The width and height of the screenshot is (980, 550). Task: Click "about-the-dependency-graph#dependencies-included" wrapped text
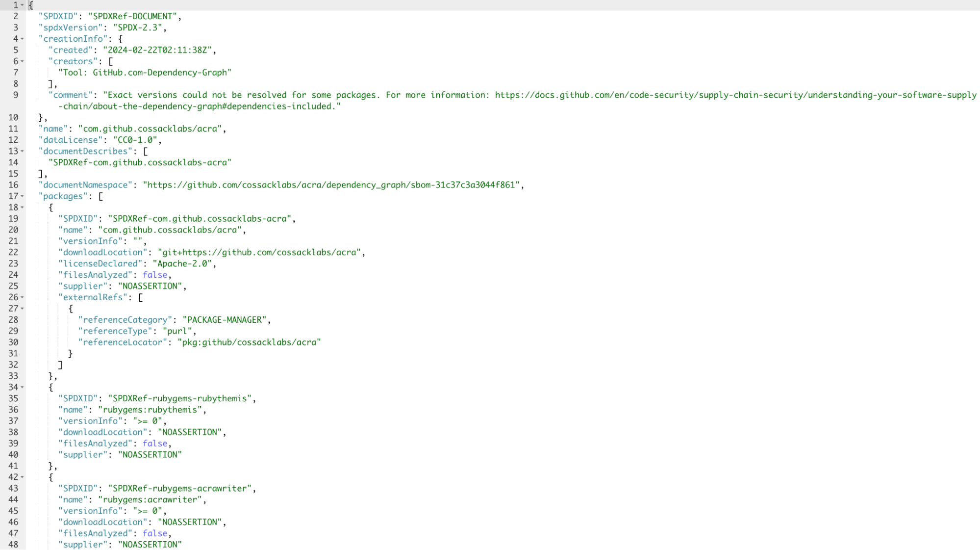(x=214, y=106)
